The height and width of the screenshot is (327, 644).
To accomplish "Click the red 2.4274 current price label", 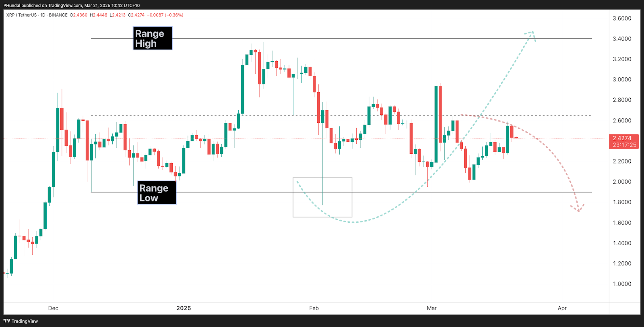I will pos(622,138).
